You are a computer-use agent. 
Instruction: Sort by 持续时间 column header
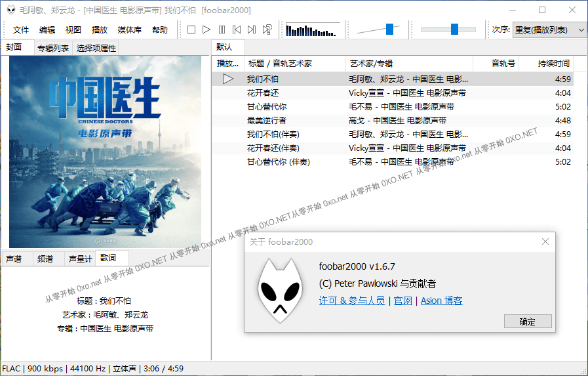[547, 64]
